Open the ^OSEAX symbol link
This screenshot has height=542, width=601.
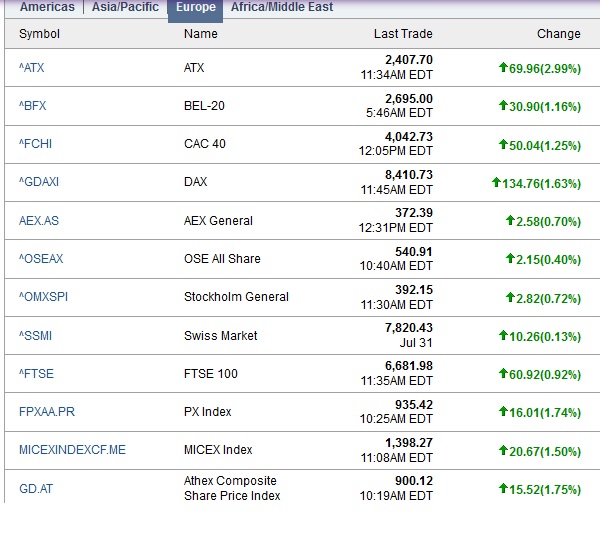pyautogui.click(x=41, y=259)
